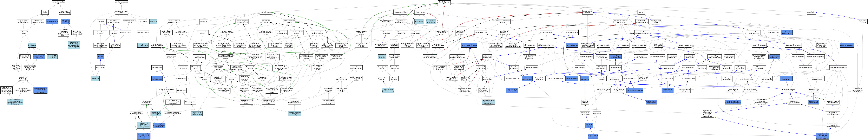868x140 pixels.
Task: Select the "macromolecule modification" node
Action: [x=171, y=57]
